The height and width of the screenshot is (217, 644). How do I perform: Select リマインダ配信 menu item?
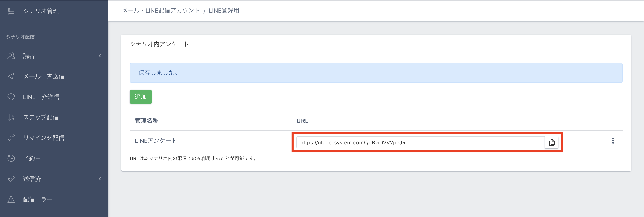(44, 138)
